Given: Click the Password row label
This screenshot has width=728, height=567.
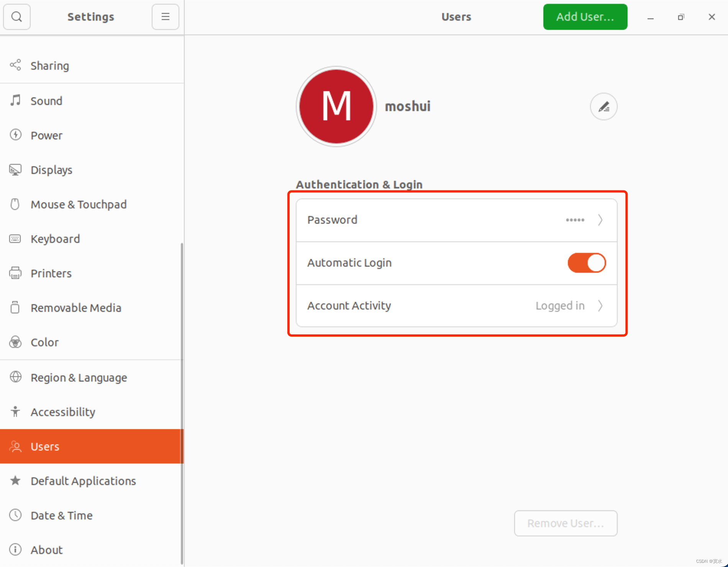Looking at the screenshot, I should point(332,220).
